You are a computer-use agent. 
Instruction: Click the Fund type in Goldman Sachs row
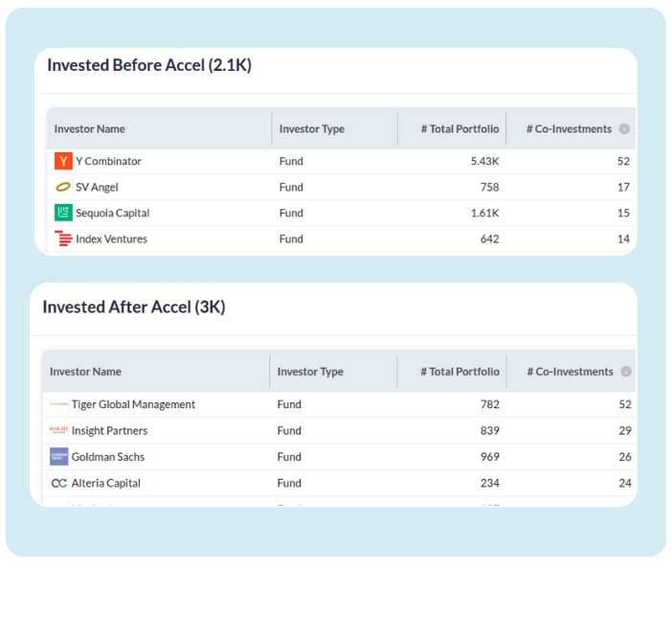point(289,457)
